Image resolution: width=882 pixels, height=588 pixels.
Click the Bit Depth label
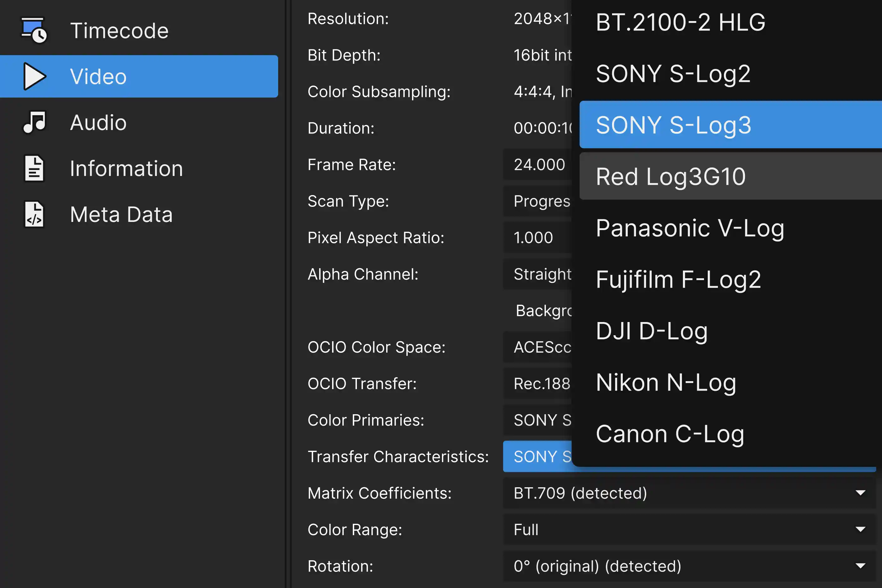[x=344, y=55]
